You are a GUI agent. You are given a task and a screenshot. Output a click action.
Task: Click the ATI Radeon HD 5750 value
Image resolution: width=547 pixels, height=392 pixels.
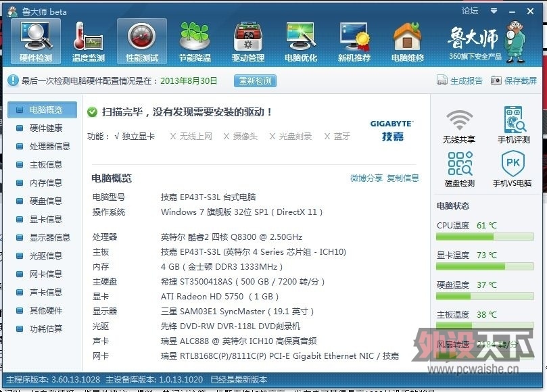click(220, 297)
